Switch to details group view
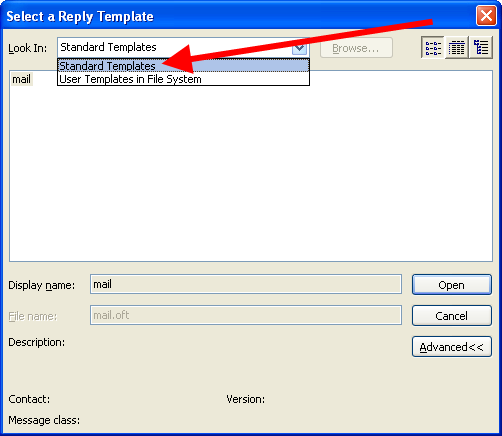 (x=481, y=48)
